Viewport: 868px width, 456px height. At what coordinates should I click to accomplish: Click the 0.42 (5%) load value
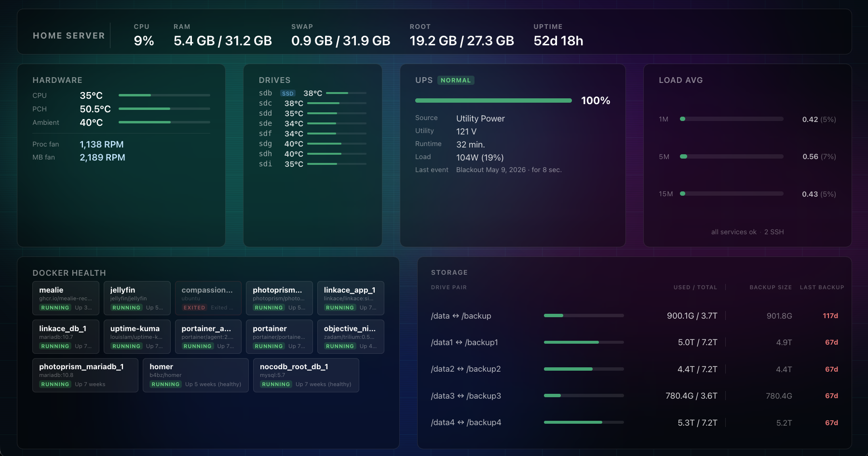[x=819, y=120]
